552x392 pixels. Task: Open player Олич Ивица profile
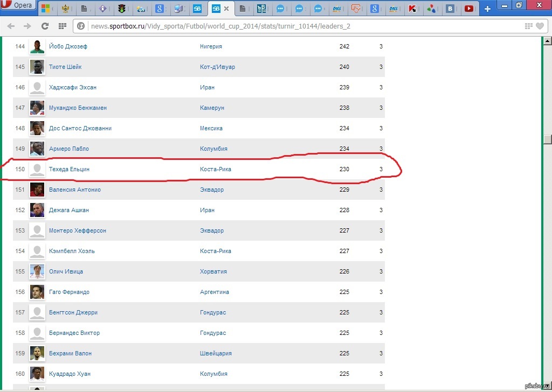(x=66, y=271)
